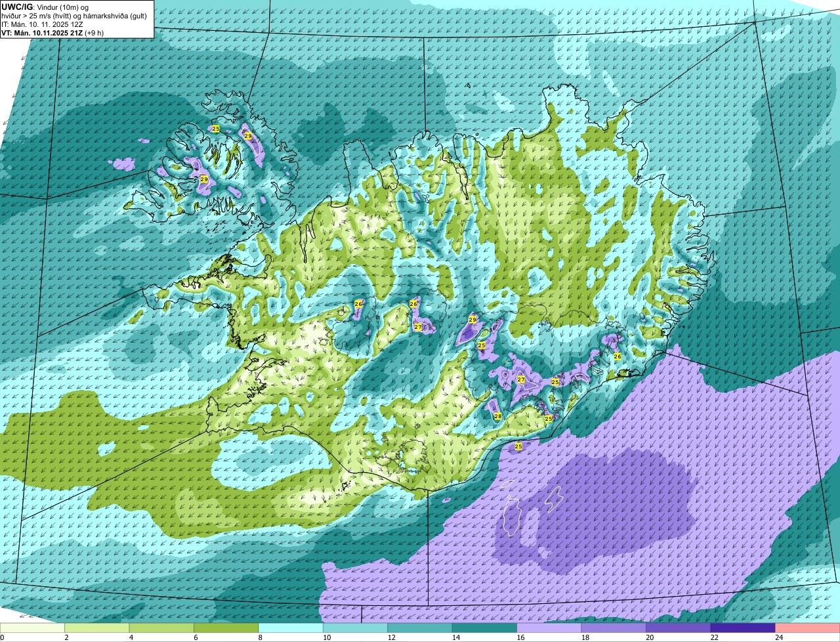Image resolution: width=840 pixels, height=642 pixels.
Task: Click the legend scale tick label 8
Action: click(x=260, y=637)
